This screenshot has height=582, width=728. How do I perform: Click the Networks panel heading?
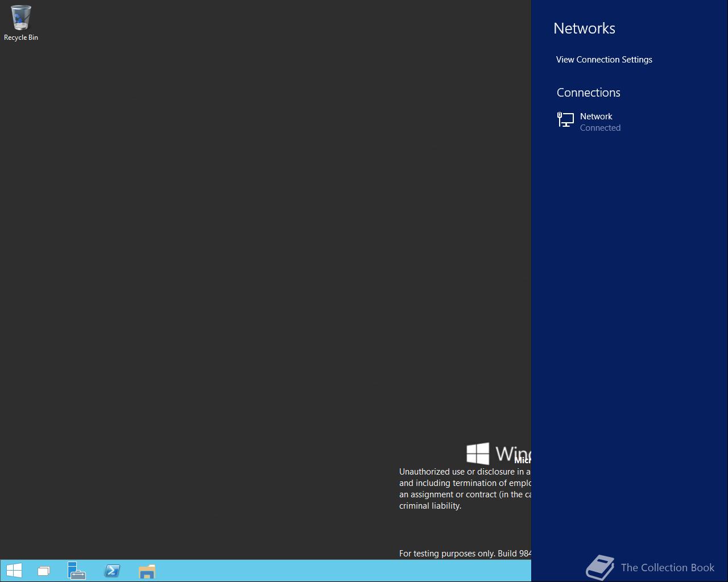click(x=584, y=28)
